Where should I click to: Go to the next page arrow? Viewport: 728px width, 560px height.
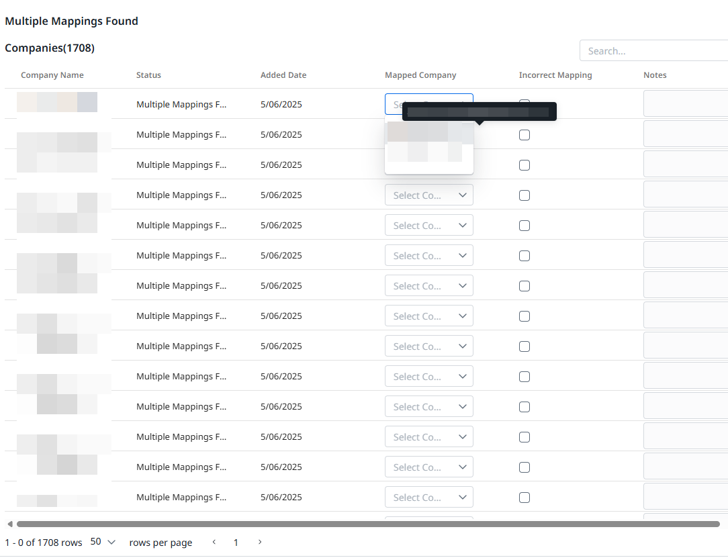[260, 542]
